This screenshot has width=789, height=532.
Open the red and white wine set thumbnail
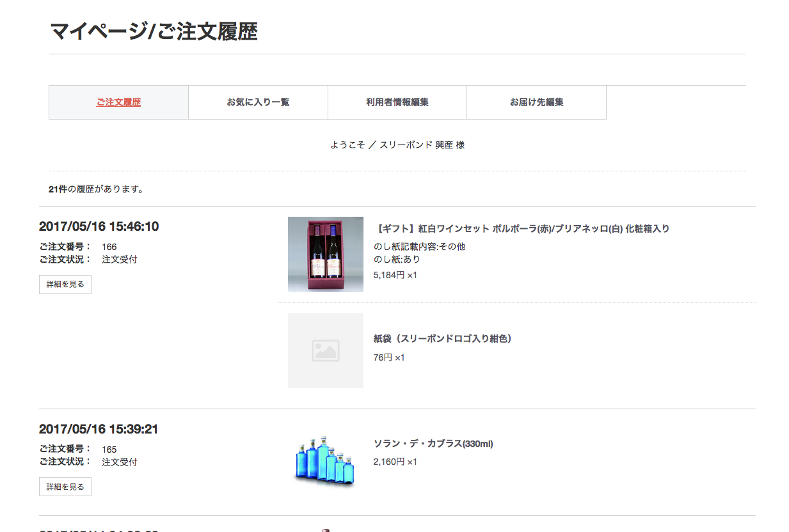pyautogui.click(x=325, y=254)
